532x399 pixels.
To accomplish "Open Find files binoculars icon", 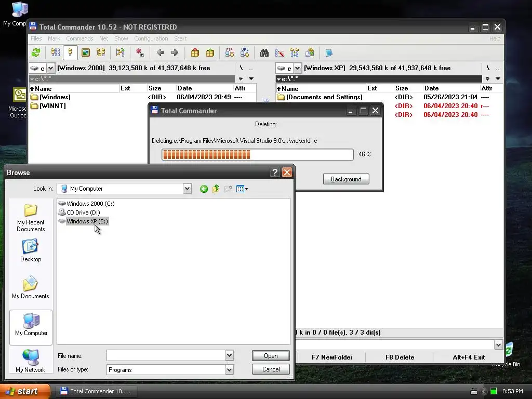I will pyautogui.click(x=264, y=52).
